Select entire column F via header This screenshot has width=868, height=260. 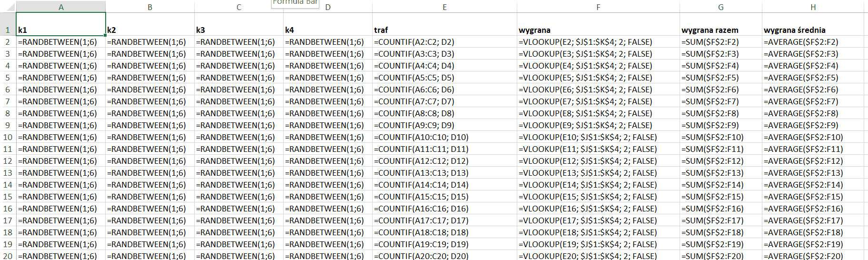coord(598,7)
